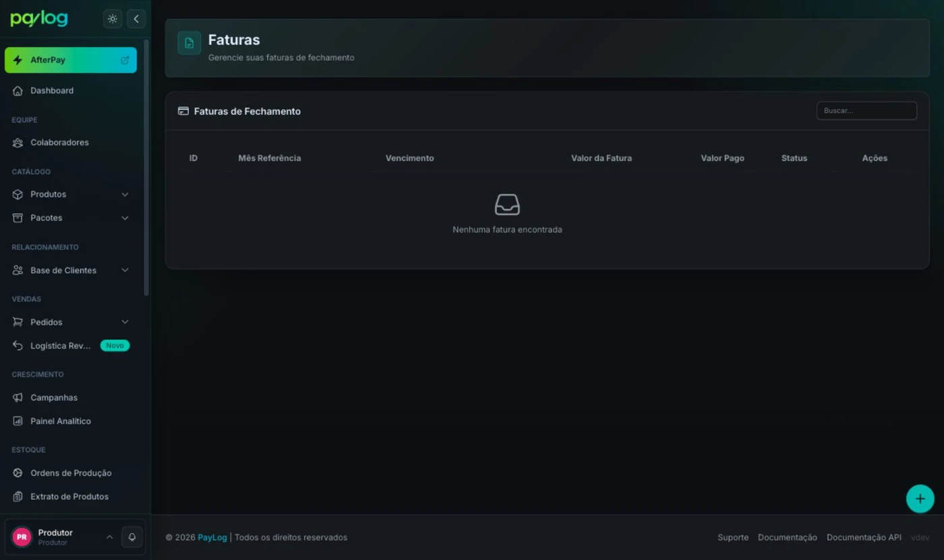This screenshot has width=944, height=560.
Task: Toggle the light/dark theme sun icon
Action: pos(113,19)
